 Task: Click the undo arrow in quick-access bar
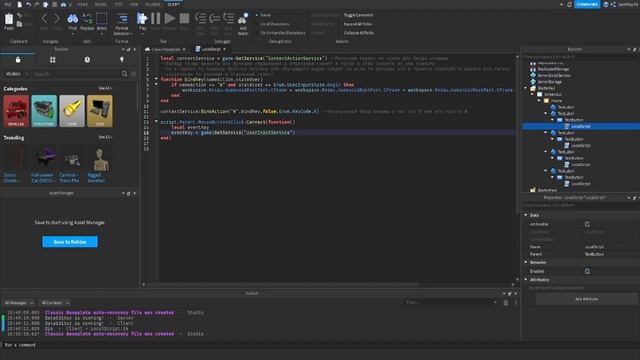[28, 4]
